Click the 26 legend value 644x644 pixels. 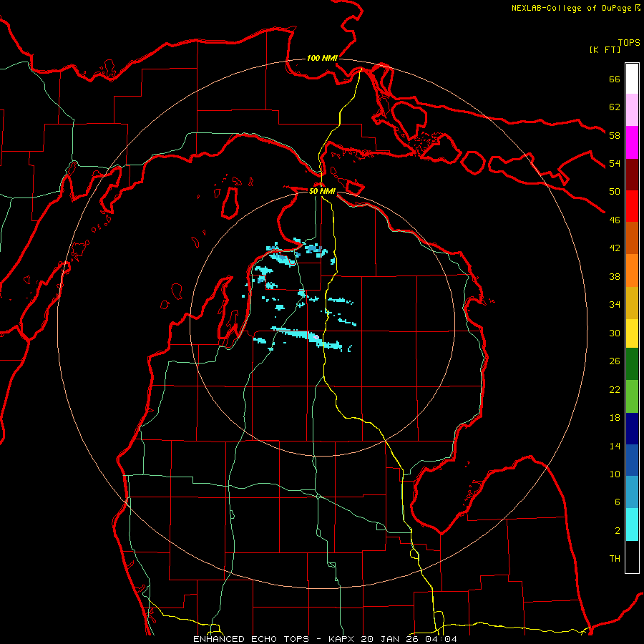615,361
